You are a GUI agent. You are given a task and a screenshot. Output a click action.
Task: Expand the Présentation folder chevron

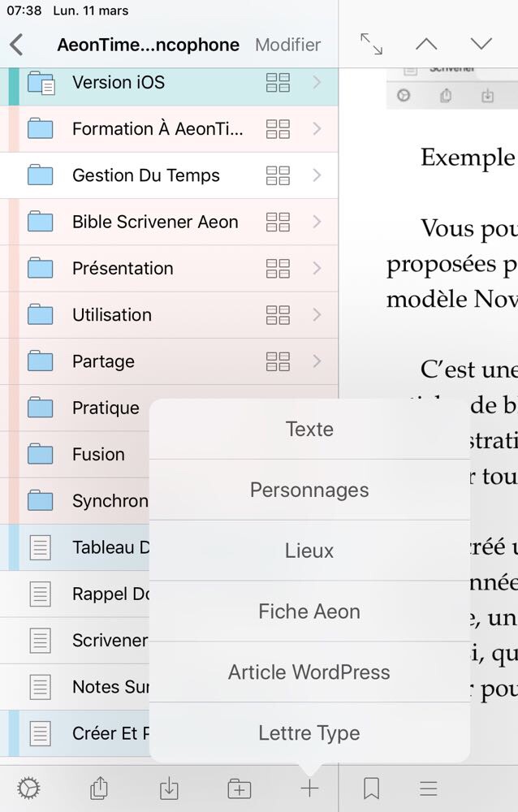pyautogui.click(x=317, y=268)
